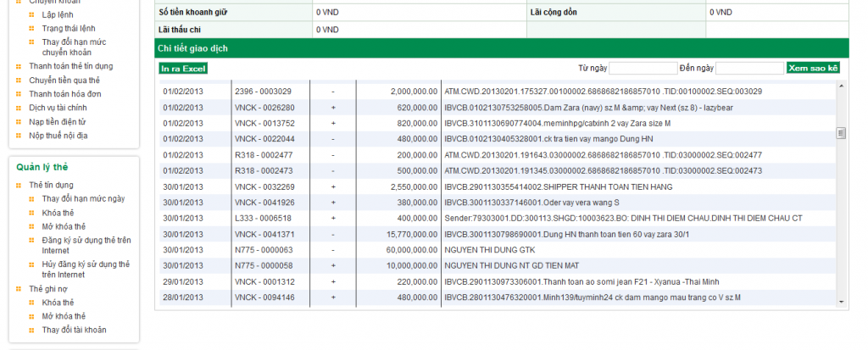
Task: Click the scroll down arrow in transaction list
Action: [x=841, y=301]
